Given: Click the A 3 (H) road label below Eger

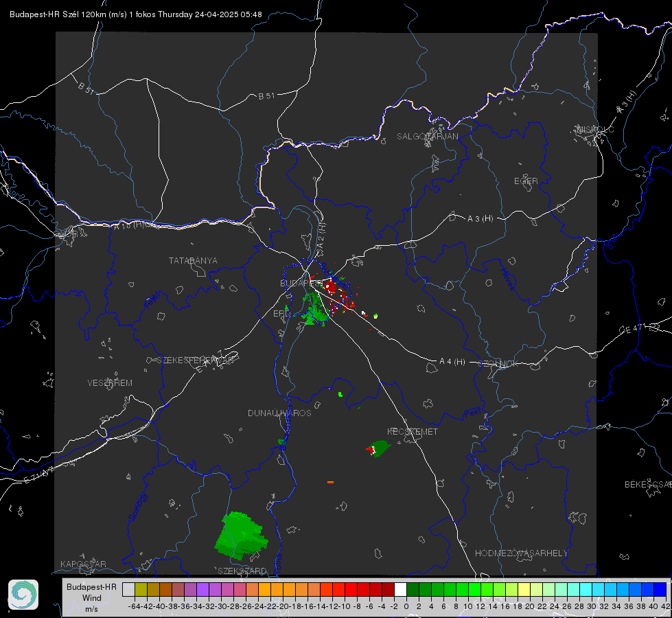Looking at the screenshot, I should tap(480, 219).
